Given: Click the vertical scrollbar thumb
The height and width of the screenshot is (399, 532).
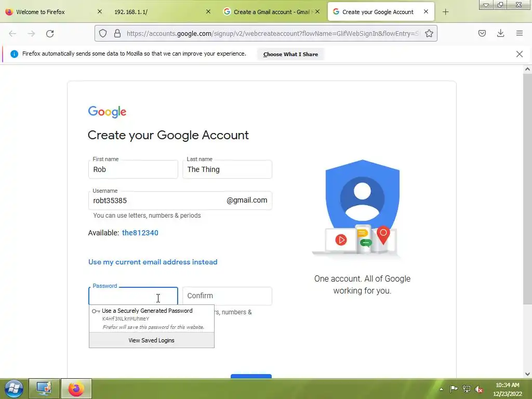Looking at the screenshot, I should 527,189.
